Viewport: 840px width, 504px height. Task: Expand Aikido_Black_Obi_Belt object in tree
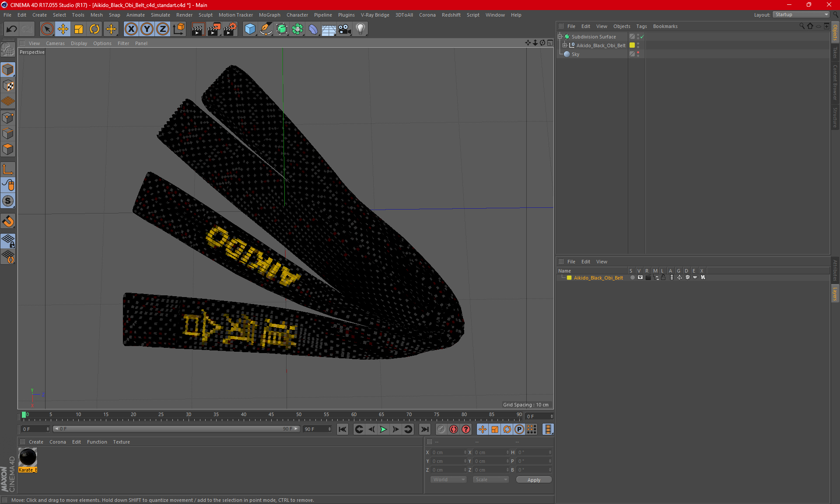click(x=565, y=45)
